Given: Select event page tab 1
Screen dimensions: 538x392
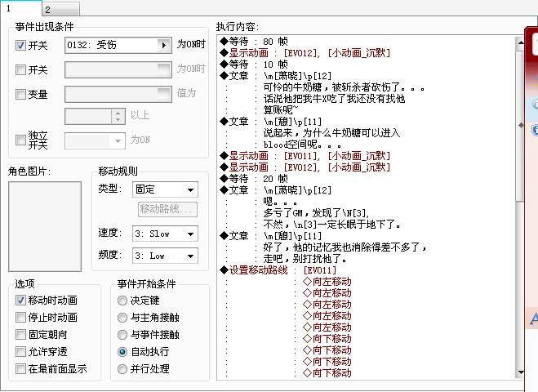Looking at the screenshot, I should point(21,9).
